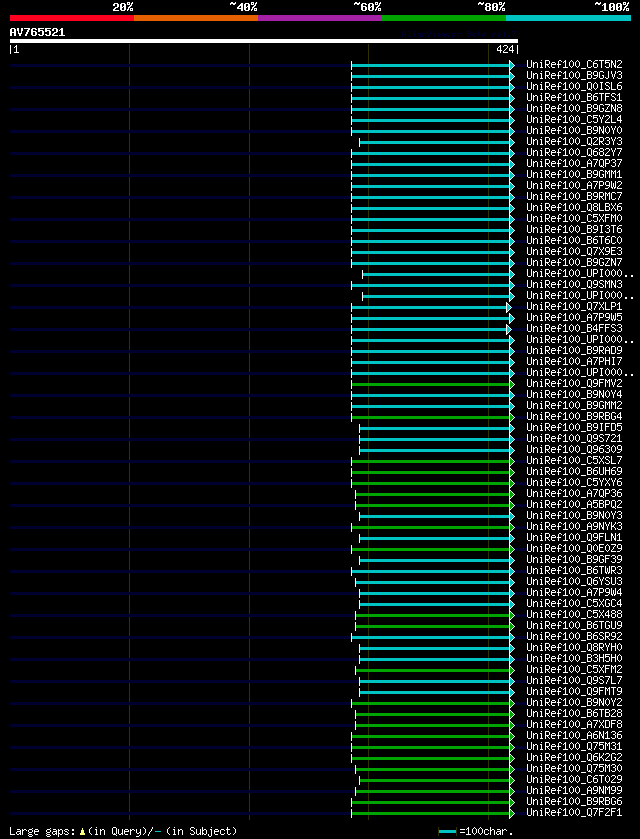Select the UniRef100_B9GMM1 label
Viewport: 640px width, 839px height.
click(574, 175)
